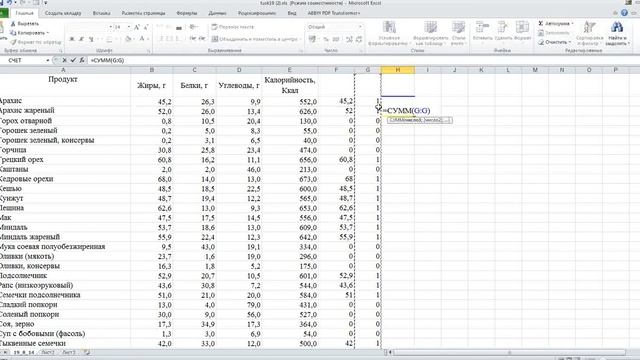Open the Name Box dropdown showing СЧЁТ
Screen dimensions: 640x360
click(x=48, y=60)
